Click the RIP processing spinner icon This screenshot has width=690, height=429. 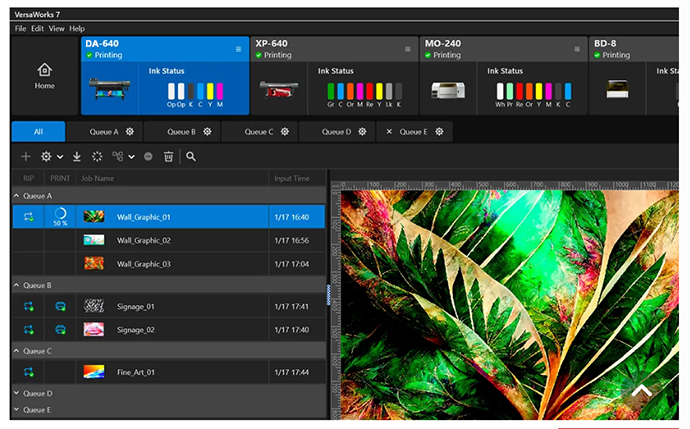(x=97, y=156)
